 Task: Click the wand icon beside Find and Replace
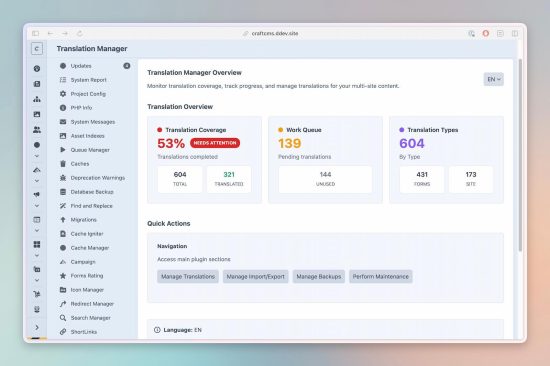(x=63, y=206)
